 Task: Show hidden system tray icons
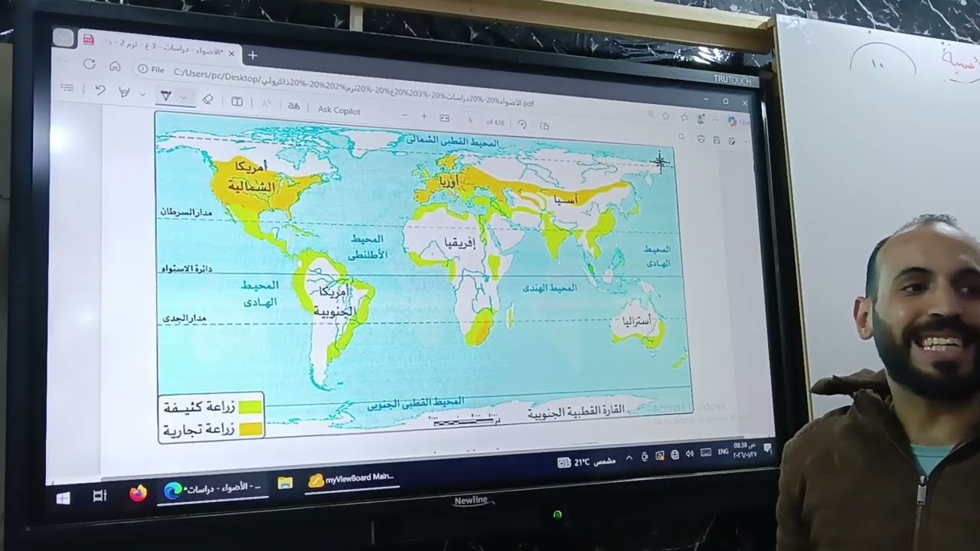[x=629, y=458]
